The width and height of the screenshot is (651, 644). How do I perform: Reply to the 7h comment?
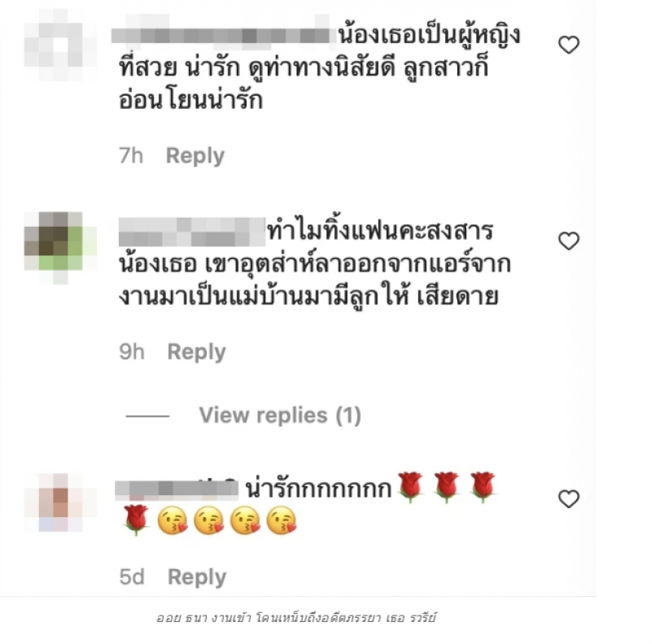coord(195,156)
